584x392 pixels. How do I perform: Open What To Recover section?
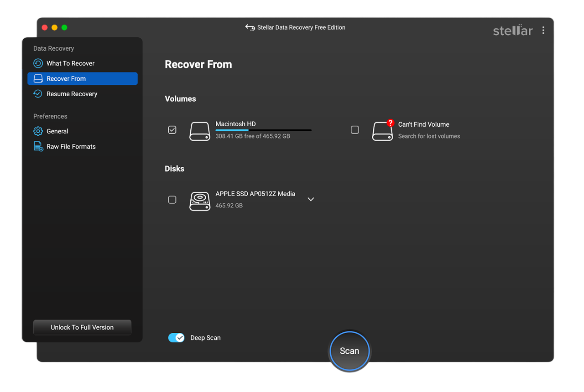(x=83, y=63)
